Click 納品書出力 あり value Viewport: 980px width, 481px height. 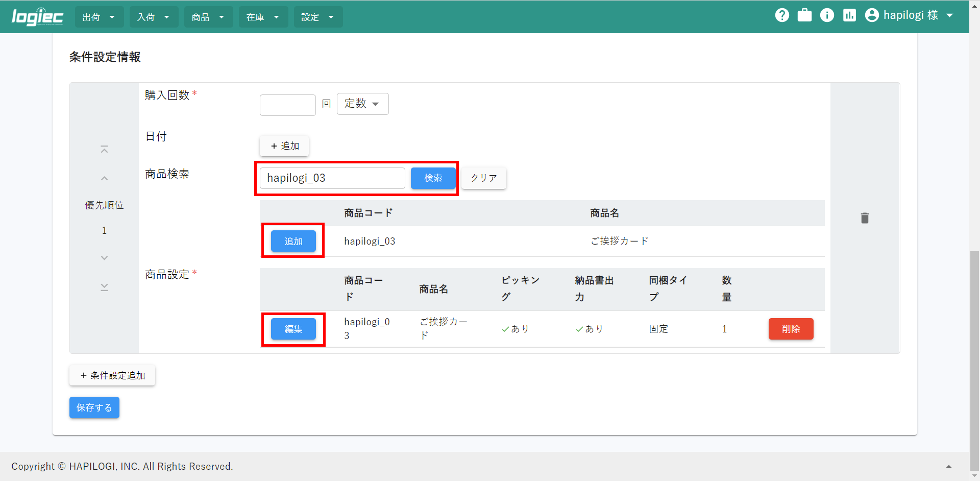click(x=589, y=329)
